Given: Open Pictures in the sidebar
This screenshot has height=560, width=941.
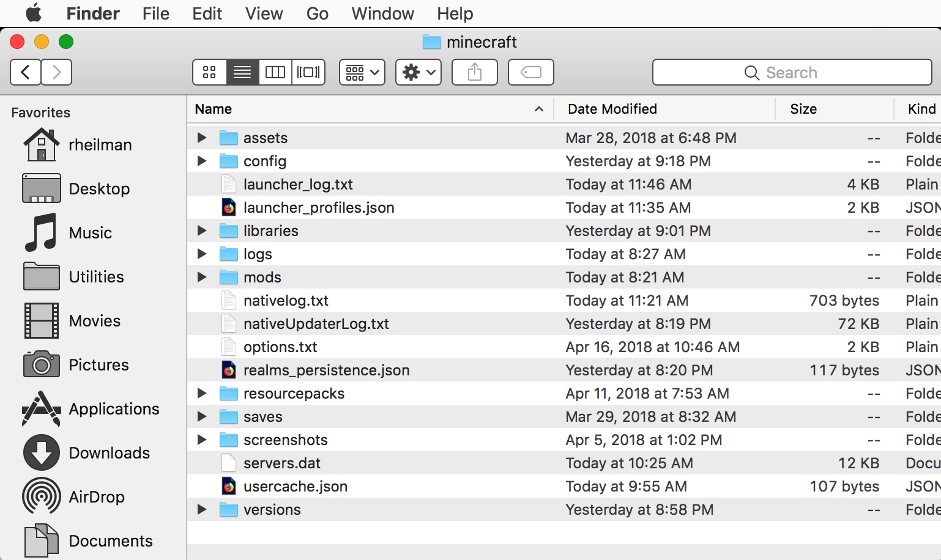Looking at the screenshot, I should pos(76,365).
